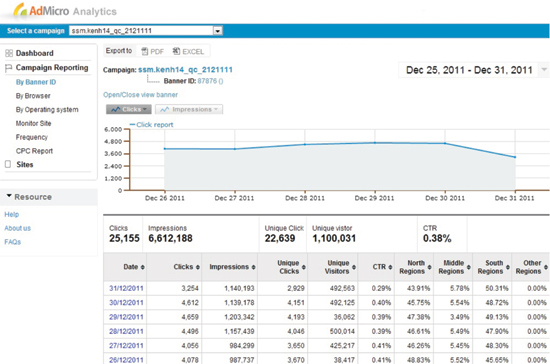Expand the date range picker arrow

[544, 69]
